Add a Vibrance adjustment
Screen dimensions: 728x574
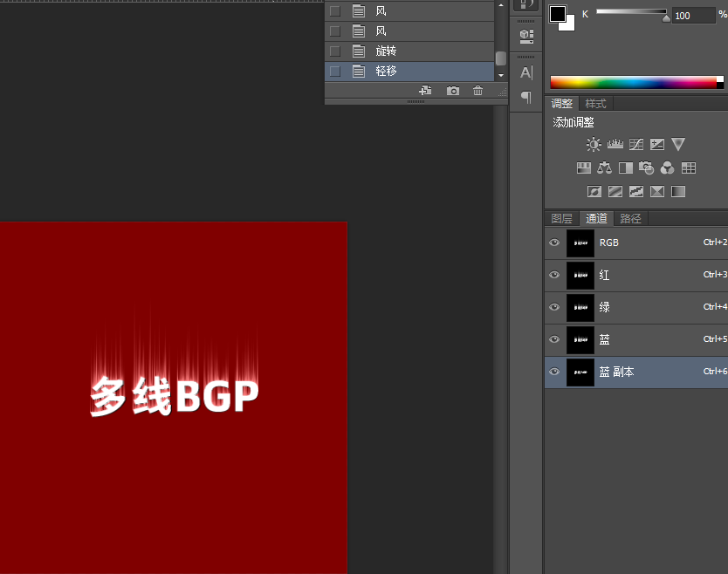point(678,144)
